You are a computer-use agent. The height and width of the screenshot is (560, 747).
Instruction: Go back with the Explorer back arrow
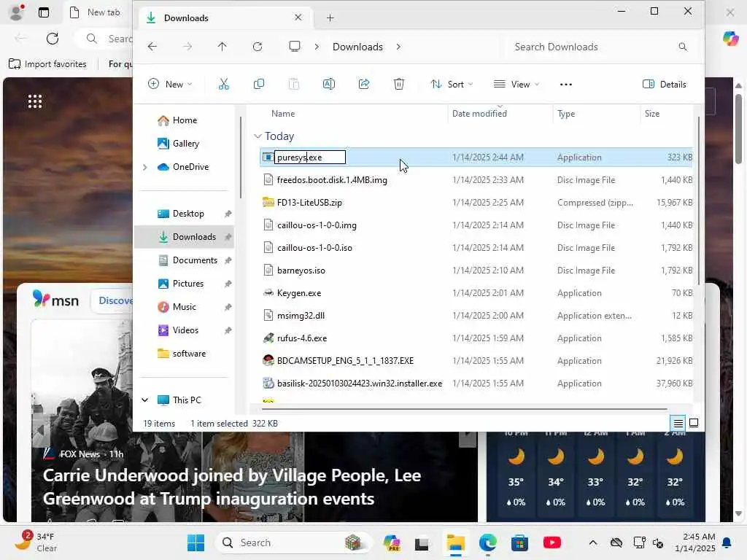pyautogui.click(x=152, y=47)
